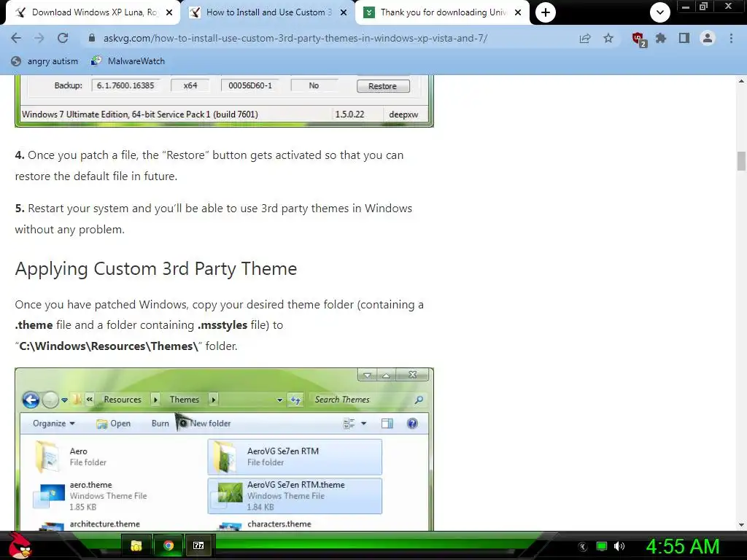Switch to Thank you for downloading tab
Image resolution: width=747 pixels, height=560 pixels.
pyautogui.click(x=441, y=12)
